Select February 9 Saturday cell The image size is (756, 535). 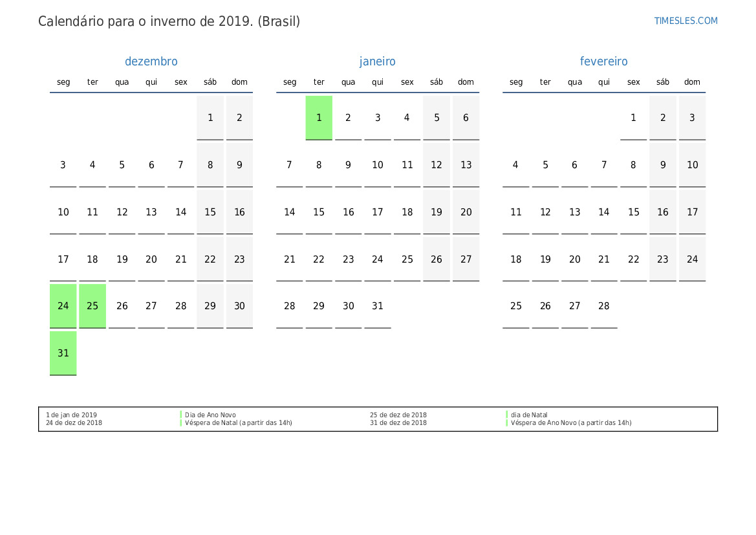pos(663,165)
